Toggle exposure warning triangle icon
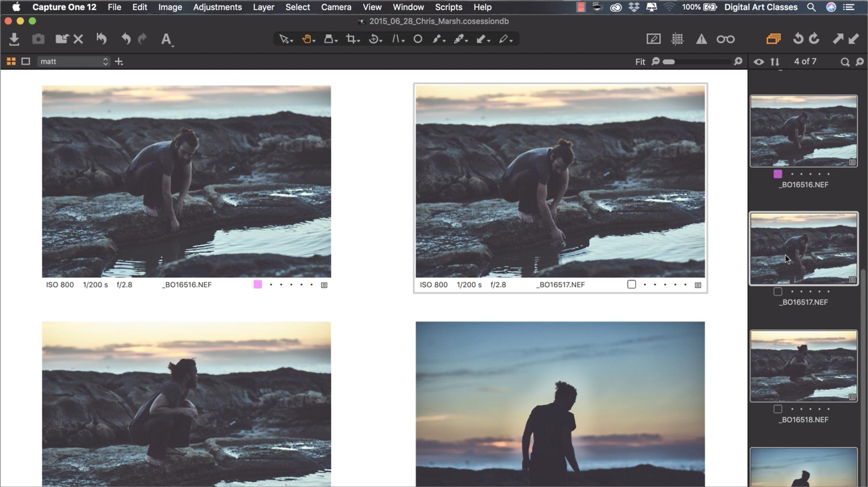Viewport: 868px width, 487px height. pyautogui.click(x=701, y=40)
